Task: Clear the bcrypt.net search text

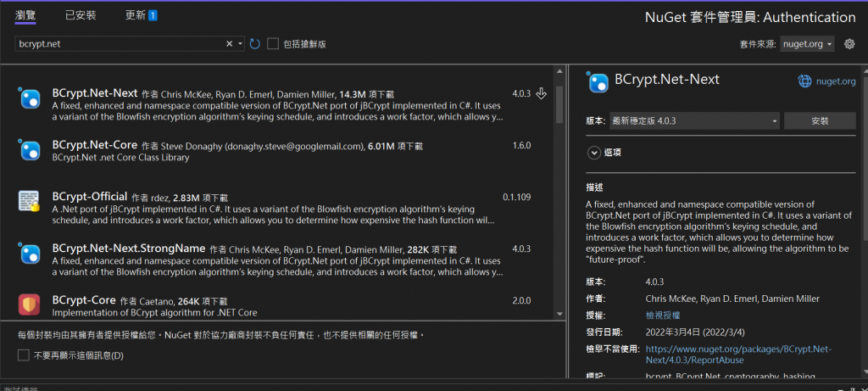Action: click(x=229, y=44)
